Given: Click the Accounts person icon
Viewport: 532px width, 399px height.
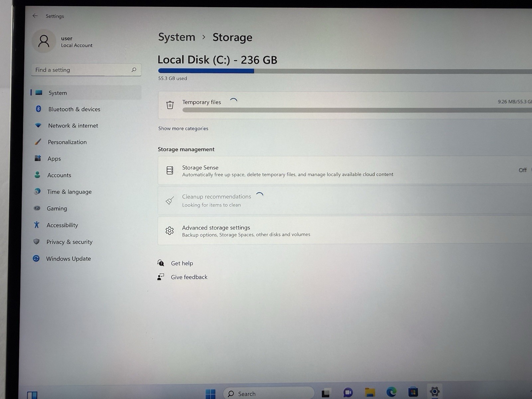Looking at the screenshot, I should click(x=37, y=175).
